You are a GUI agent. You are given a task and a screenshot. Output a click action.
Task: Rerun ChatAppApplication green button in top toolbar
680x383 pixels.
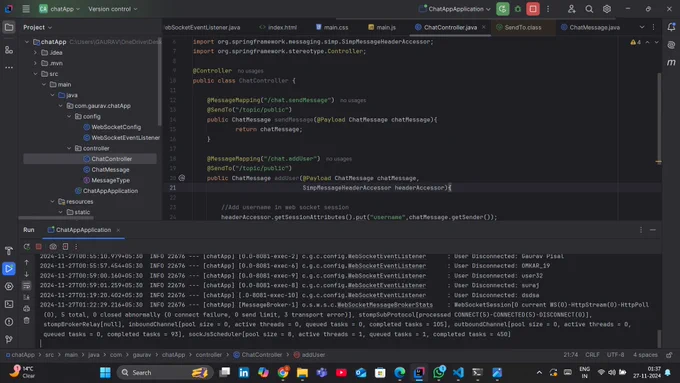pos(503,9)
